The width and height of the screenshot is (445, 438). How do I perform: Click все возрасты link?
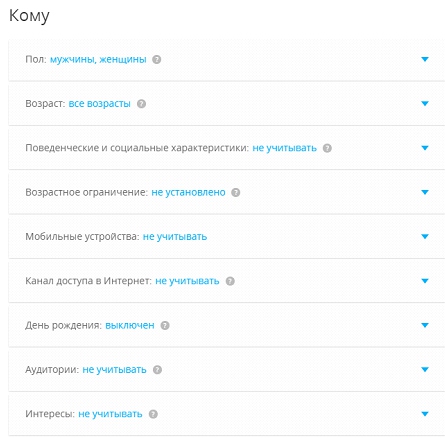pos(99,104)
